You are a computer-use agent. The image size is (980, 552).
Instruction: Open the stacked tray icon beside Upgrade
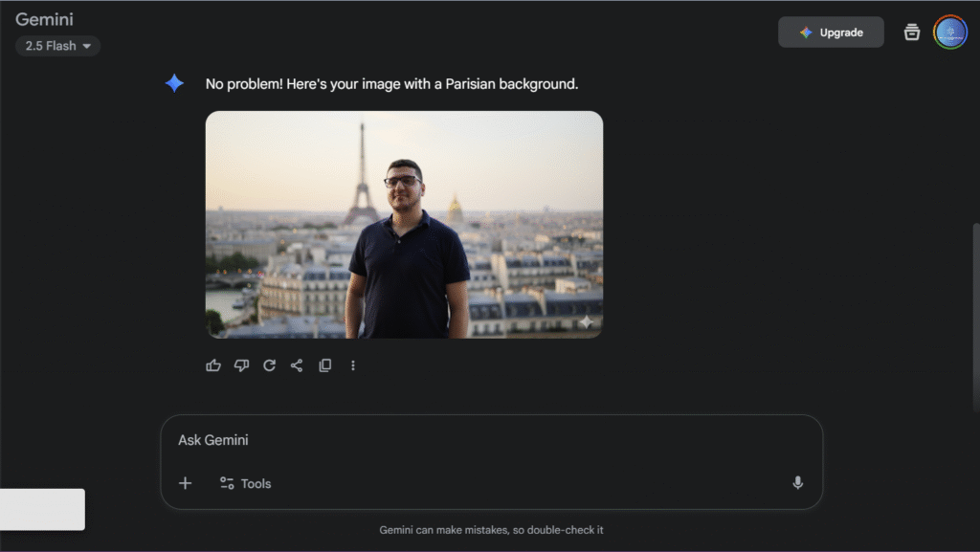coord(912,33)
